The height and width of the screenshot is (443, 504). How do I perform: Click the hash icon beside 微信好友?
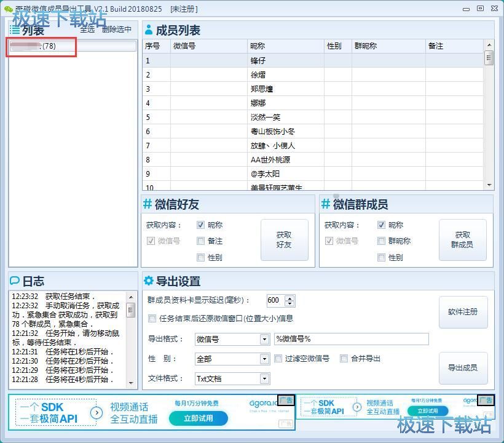(x=148, y=204)
